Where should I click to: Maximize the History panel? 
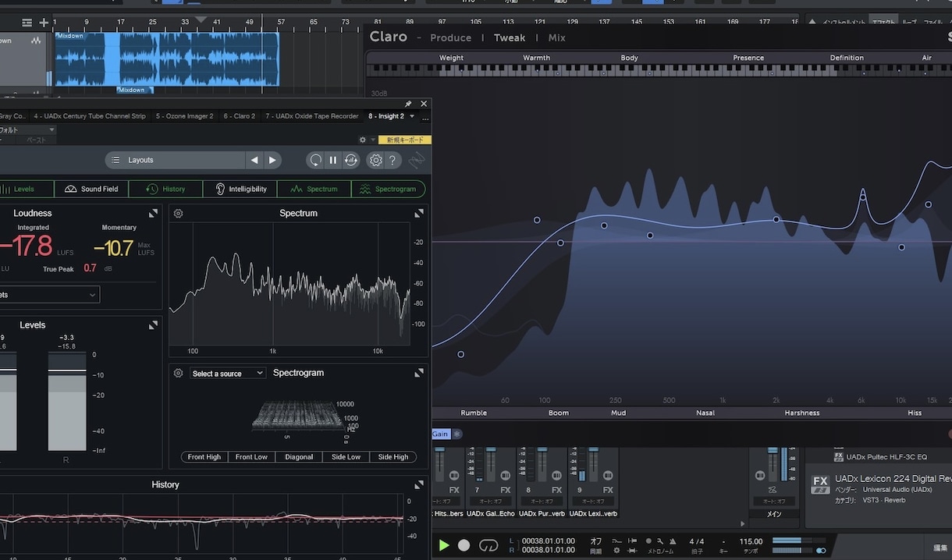419,484
